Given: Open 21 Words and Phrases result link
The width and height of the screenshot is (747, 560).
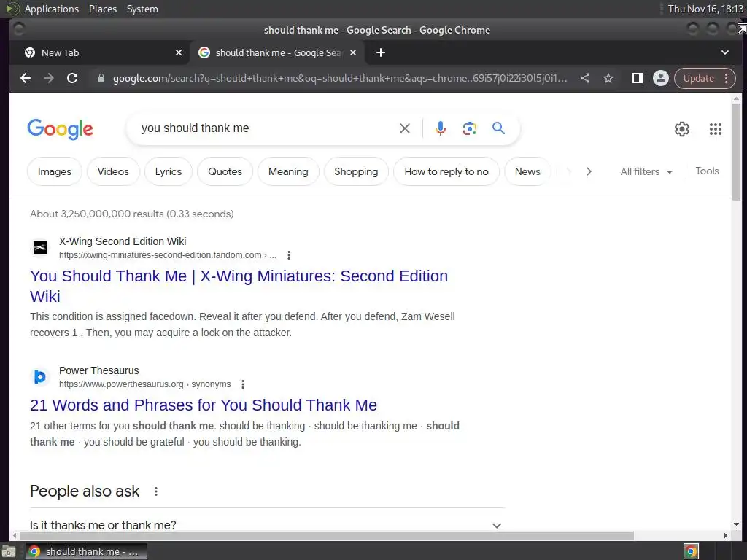Looking at the screenshot, I should click(x=204, y=405).
